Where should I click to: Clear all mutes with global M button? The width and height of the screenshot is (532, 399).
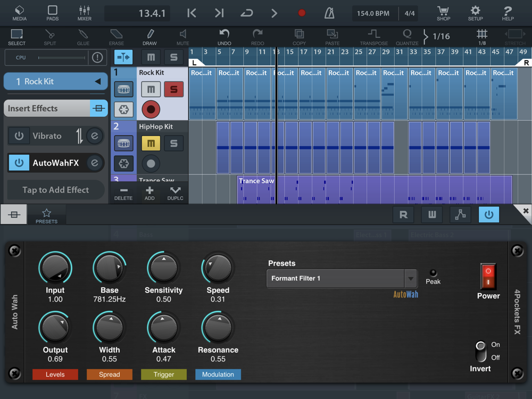pos(151,57)
